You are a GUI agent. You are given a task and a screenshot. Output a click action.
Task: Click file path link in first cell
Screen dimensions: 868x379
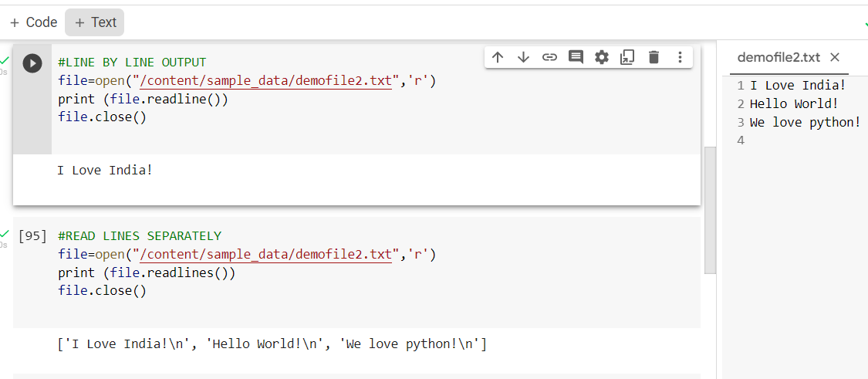pyautogui.click(x=265, y=82)
